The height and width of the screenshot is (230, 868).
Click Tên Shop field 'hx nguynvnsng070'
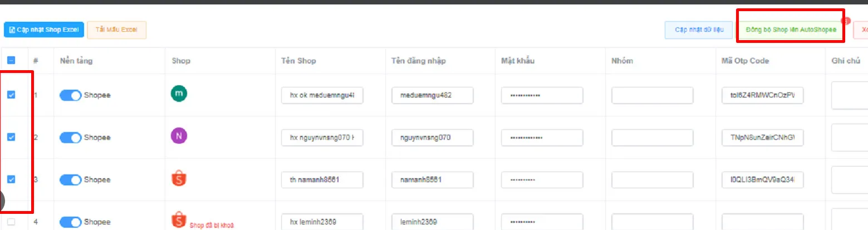[322, 138]
